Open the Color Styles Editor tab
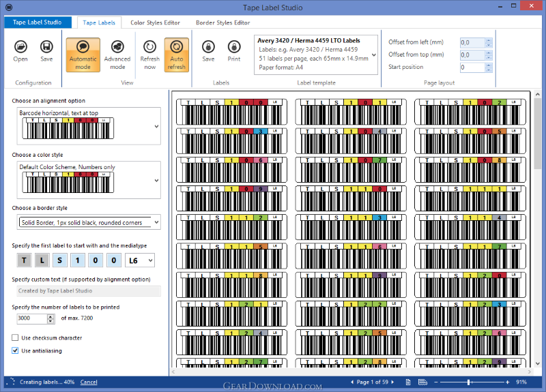 tap(156, 22)
